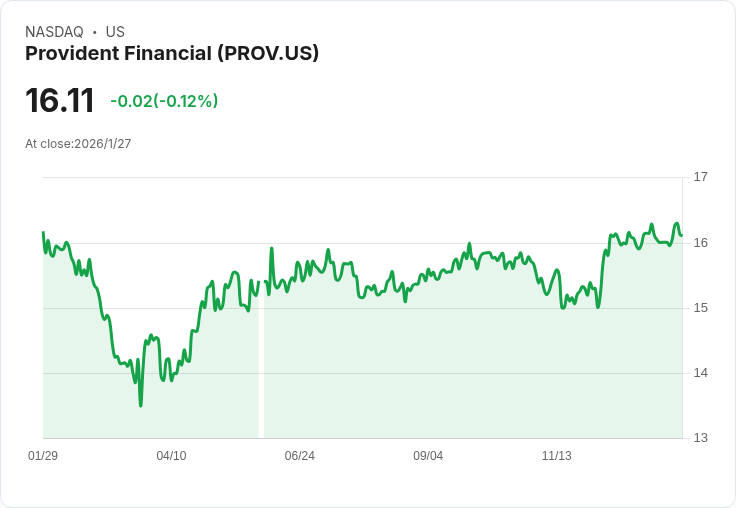The height and width of the screenshot is (508, 736).
Task: Click the 06/24 date axis label
Action: [x=299, y=456]
